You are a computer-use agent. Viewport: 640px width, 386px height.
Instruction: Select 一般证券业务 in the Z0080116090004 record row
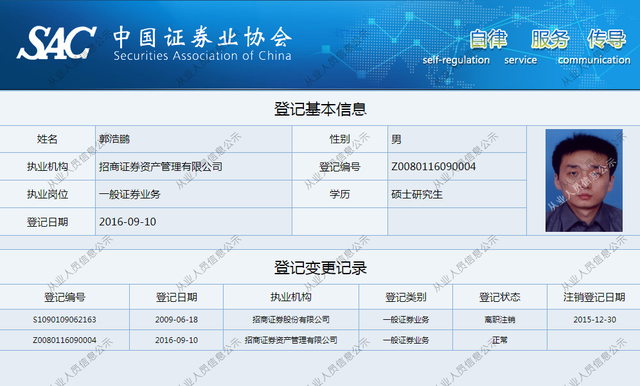coord(406,340)
